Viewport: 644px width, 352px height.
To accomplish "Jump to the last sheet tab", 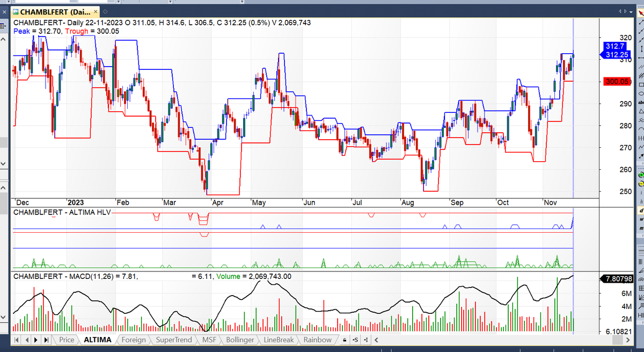I will click(x=46, y=340).
